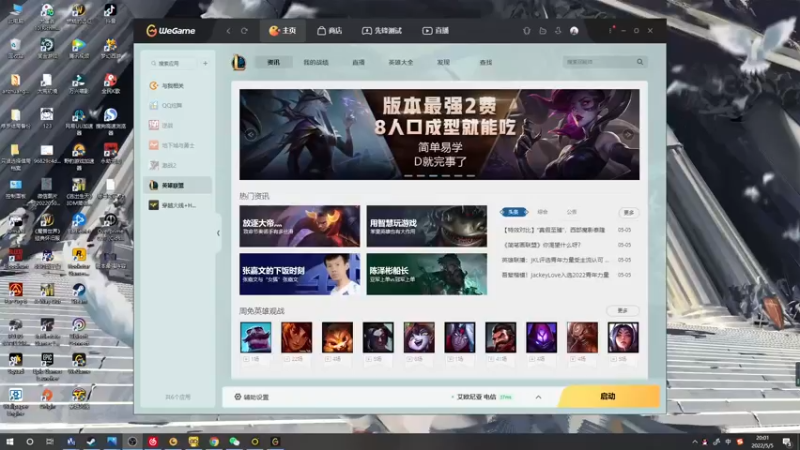Open the 主页 home tab
The width and height of the screenshot is (800, 450).
283,31
